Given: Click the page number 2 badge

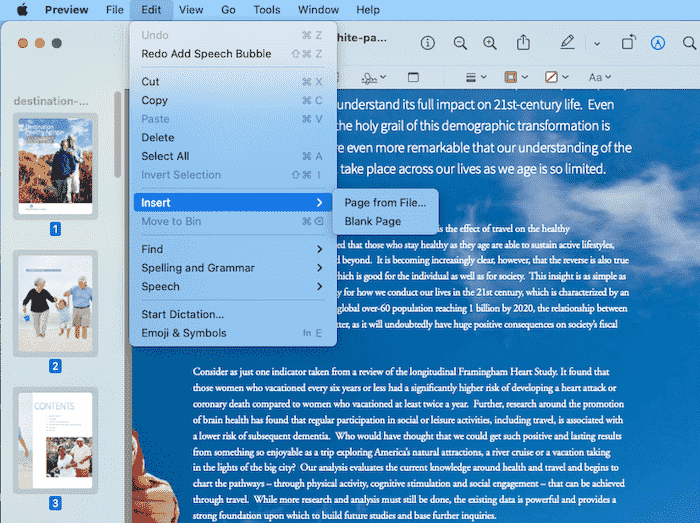Looking at the screenshot, I should (x=55, y=366).
